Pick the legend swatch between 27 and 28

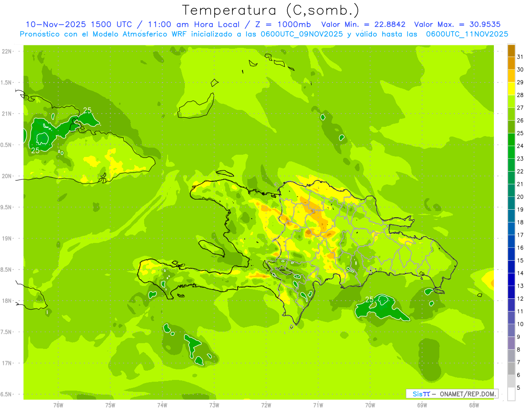click(x=511, y=101)
